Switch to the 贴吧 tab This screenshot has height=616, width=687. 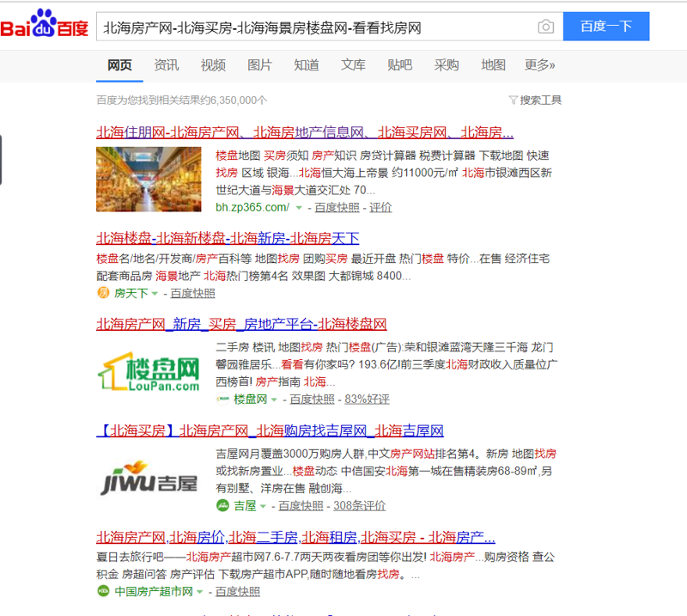pyautogui.click(x=399, y=65)
